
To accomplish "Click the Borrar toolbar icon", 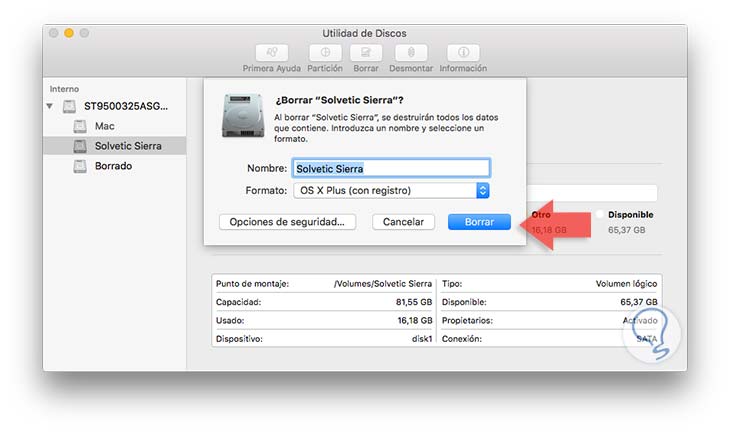I will tap(366, 53).
